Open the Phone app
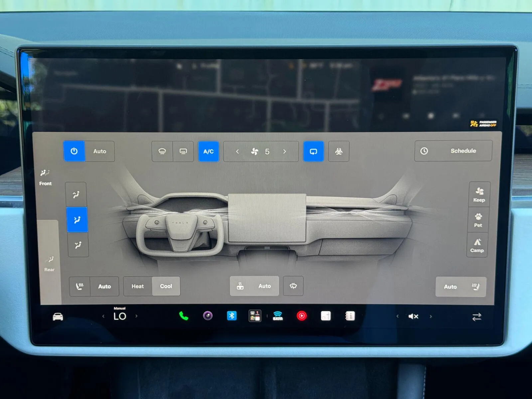 (184, 316)
